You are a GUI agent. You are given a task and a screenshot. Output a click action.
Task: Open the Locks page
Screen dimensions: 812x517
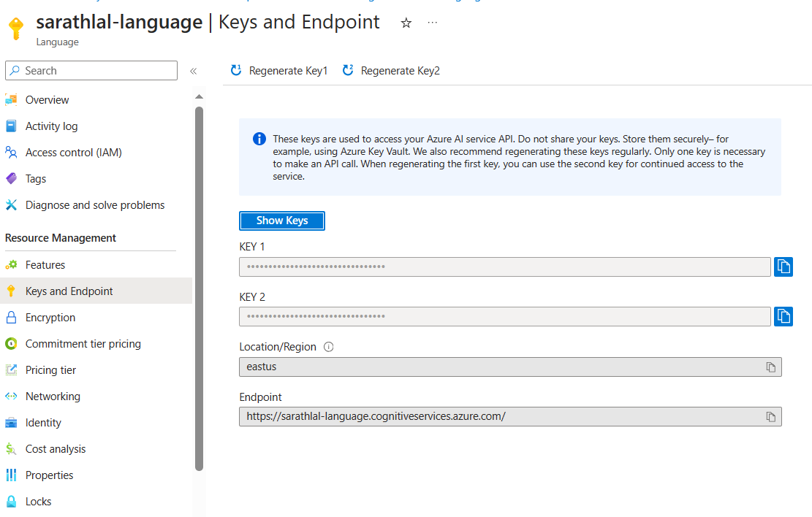pyautogui.click(x=39, y=501)
